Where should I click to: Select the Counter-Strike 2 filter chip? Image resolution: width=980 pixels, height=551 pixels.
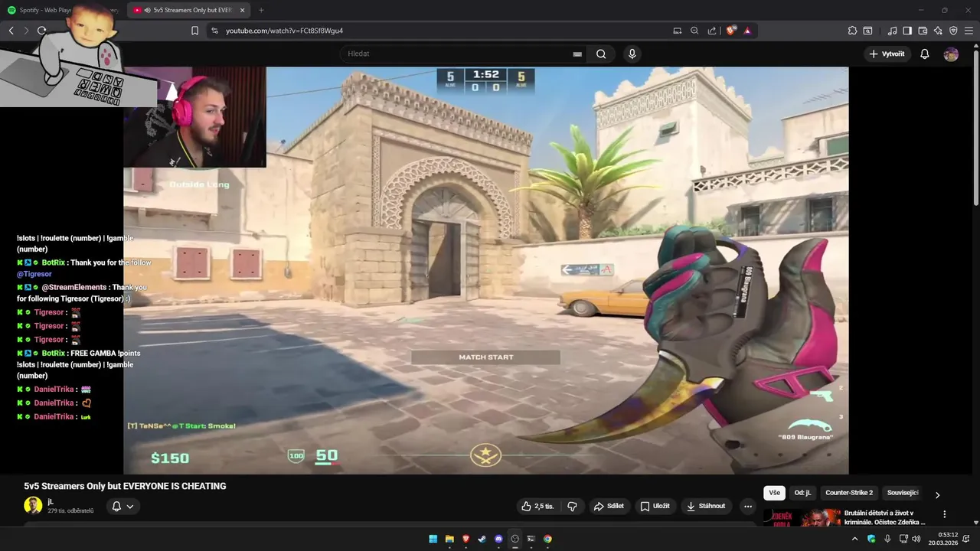pos(849,493)
